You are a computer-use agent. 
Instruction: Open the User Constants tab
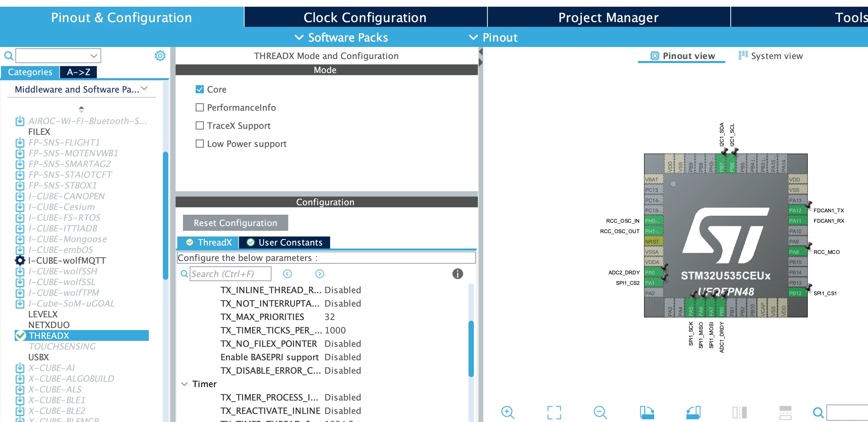(285, 242)
